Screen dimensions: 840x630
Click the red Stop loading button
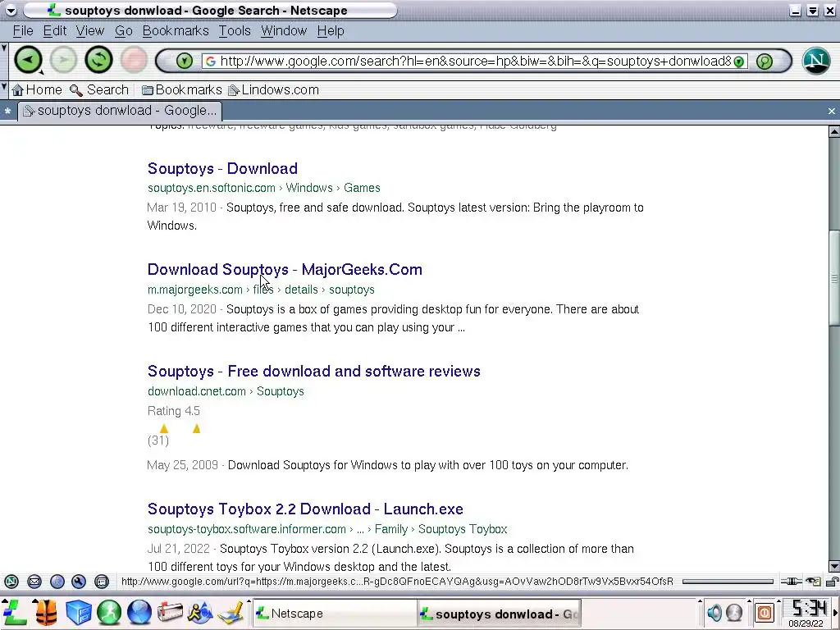[x=134, y=59]
